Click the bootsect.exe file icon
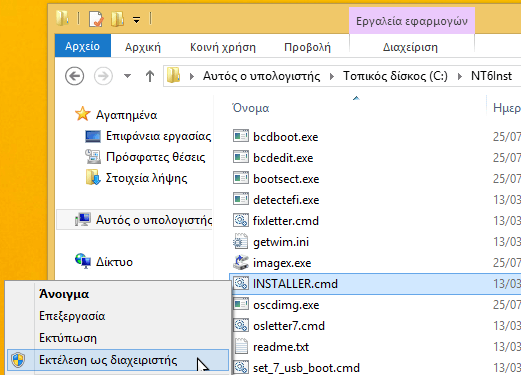 pyautogui.click(x=241, y=178)
